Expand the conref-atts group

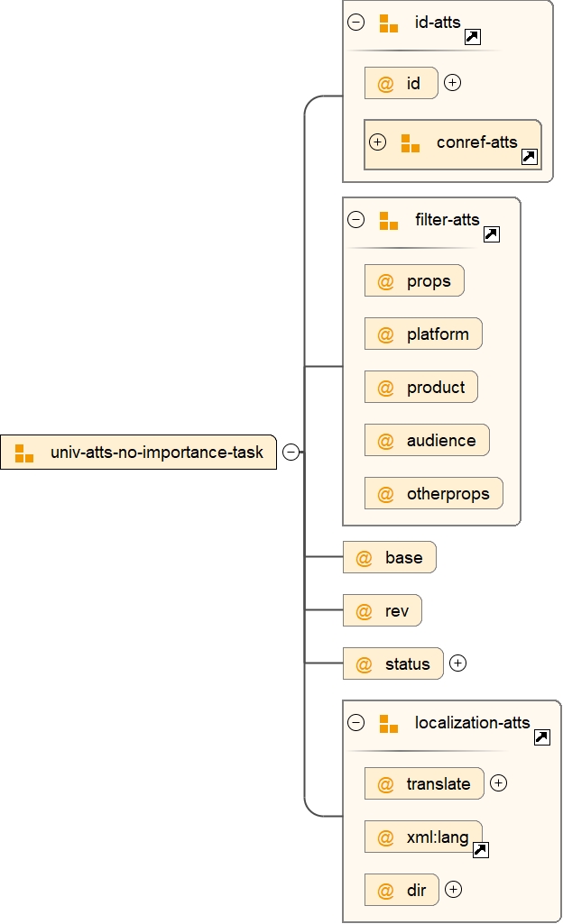377,142
